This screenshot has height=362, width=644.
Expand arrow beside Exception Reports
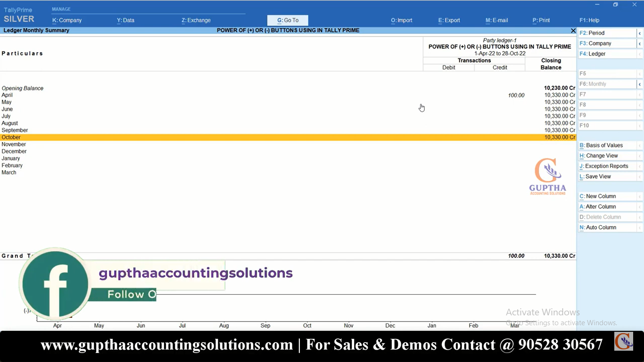640,166
